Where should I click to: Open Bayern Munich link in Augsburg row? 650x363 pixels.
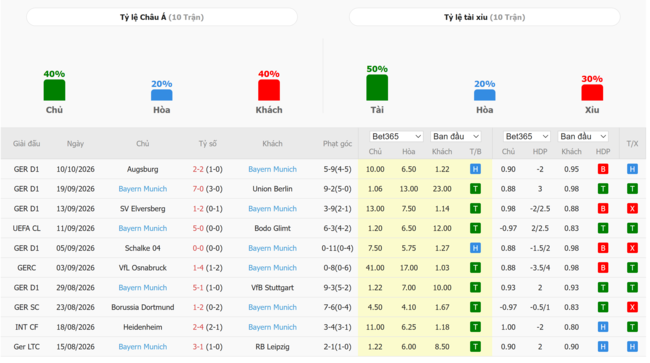[x=272, y=169]
